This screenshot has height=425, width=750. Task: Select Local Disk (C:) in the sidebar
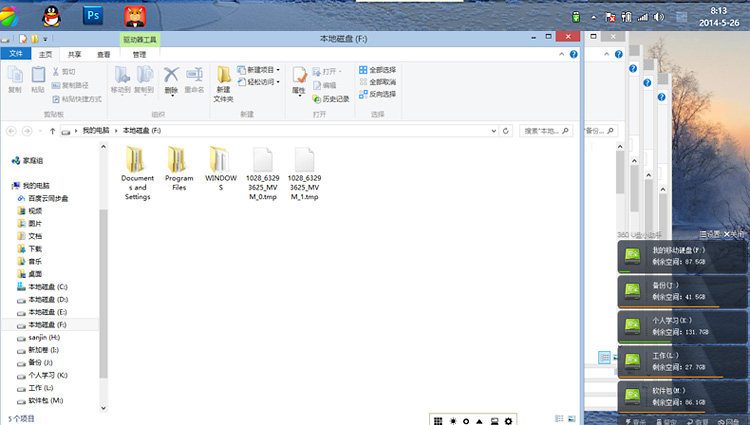pyautogui.click(x=43, y=287)
